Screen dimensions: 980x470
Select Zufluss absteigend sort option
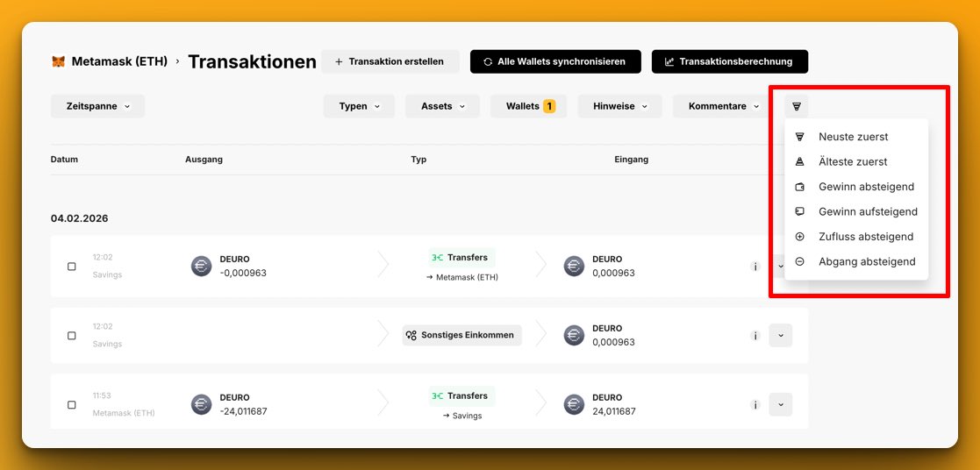(856, 237)
